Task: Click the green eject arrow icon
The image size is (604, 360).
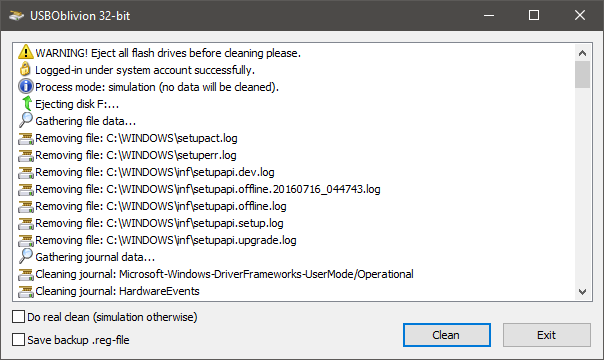Action: click(x=27, y=104)
